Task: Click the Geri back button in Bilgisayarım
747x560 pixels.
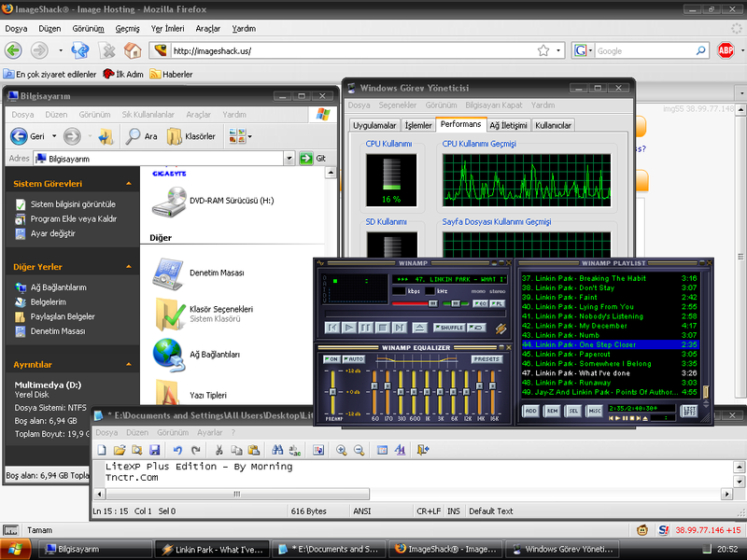Action: pyautogui.click(x=27, y=136)
